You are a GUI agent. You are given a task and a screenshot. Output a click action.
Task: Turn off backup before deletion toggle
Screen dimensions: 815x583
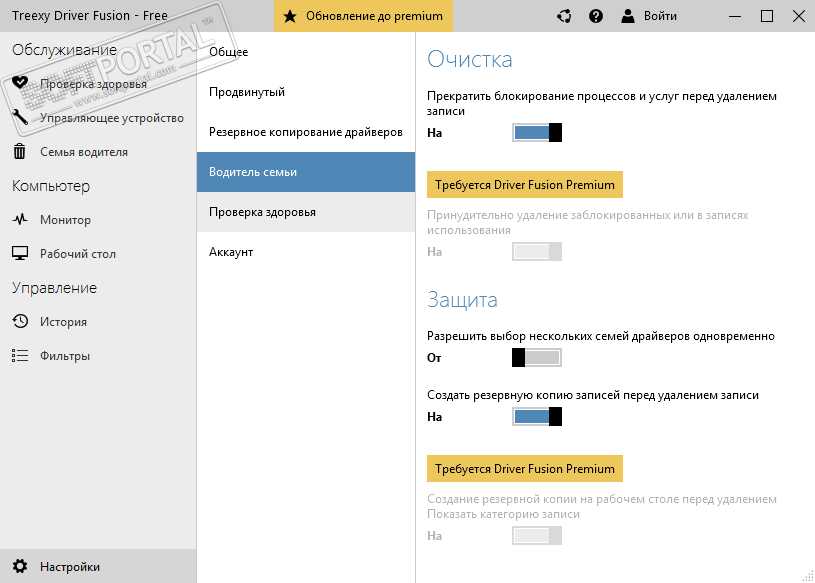pos(537,417)
